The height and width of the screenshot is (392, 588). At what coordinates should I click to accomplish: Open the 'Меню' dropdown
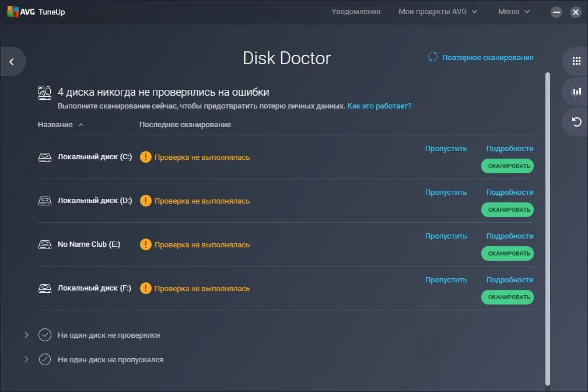coord(514,12)
